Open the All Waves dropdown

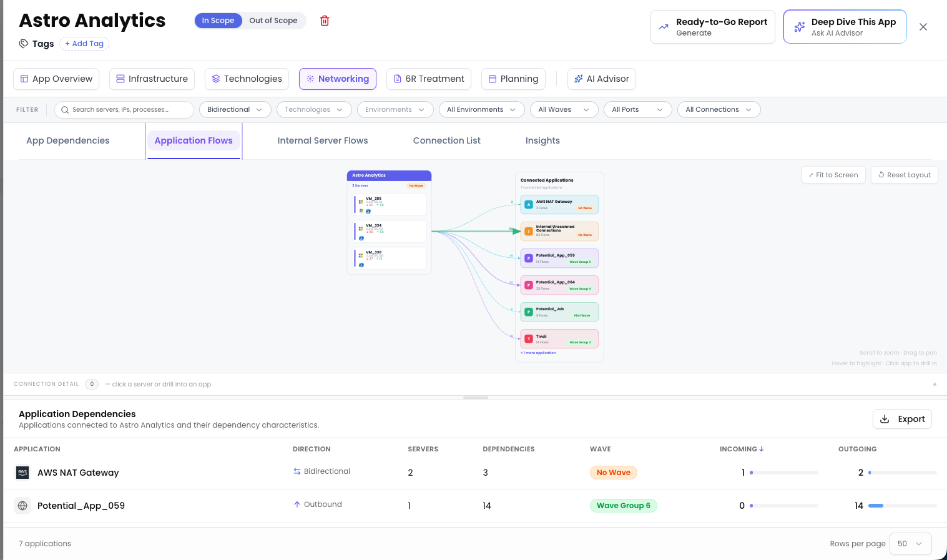[564, 110]
